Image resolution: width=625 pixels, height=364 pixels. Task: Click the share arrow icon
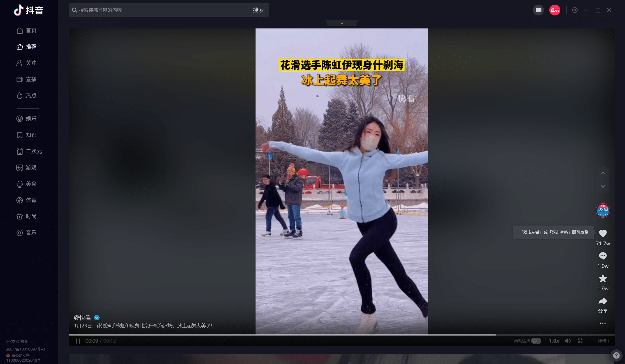[602, 301]
